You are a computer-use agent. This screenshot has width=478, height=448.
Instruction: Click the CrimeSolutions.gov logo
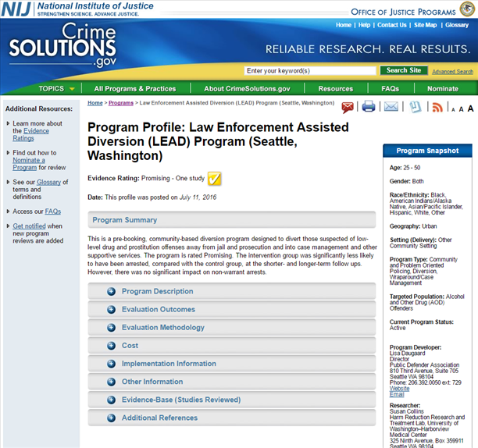pos(62,44)
